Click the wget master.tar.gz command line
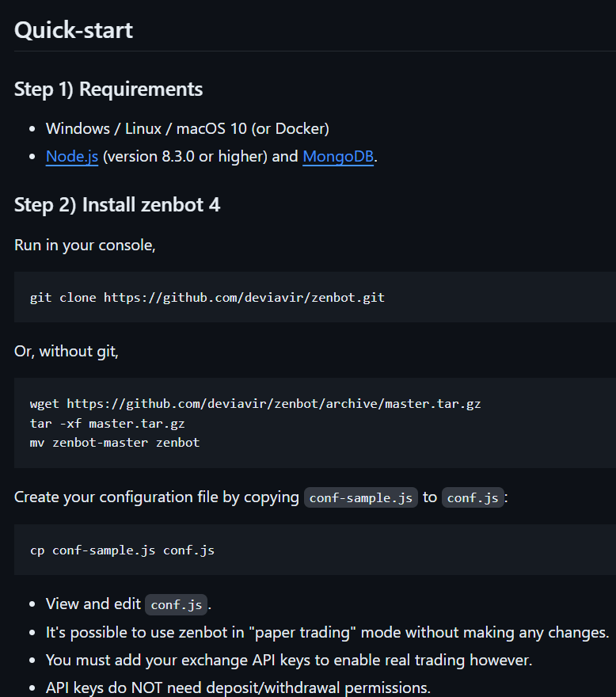 click(x=255, y=404)
